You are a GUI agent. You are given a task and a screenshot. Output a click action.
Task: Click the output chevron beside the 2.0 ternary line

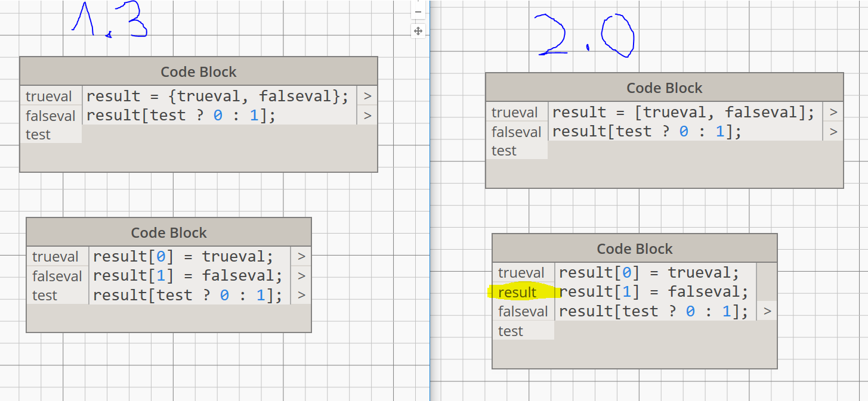coord(833,131)
